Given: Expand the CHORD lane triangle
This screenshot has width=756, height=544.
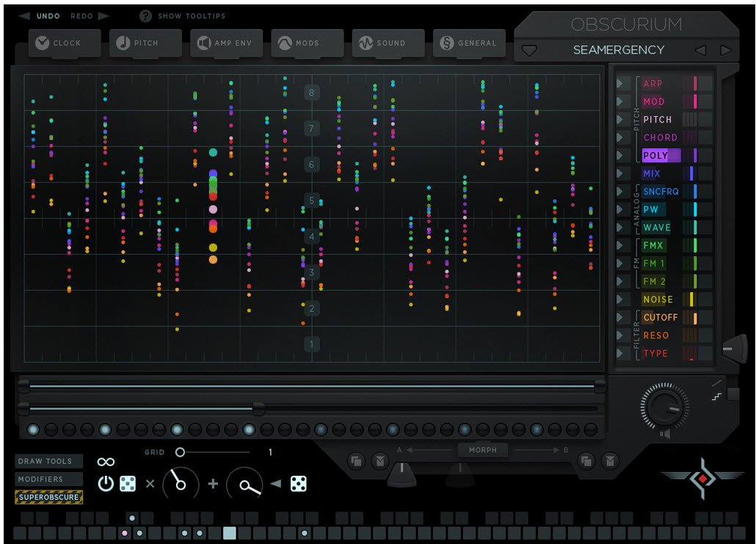Looking at the screenshot, I should pyautogui.click(x=621, y=137).
